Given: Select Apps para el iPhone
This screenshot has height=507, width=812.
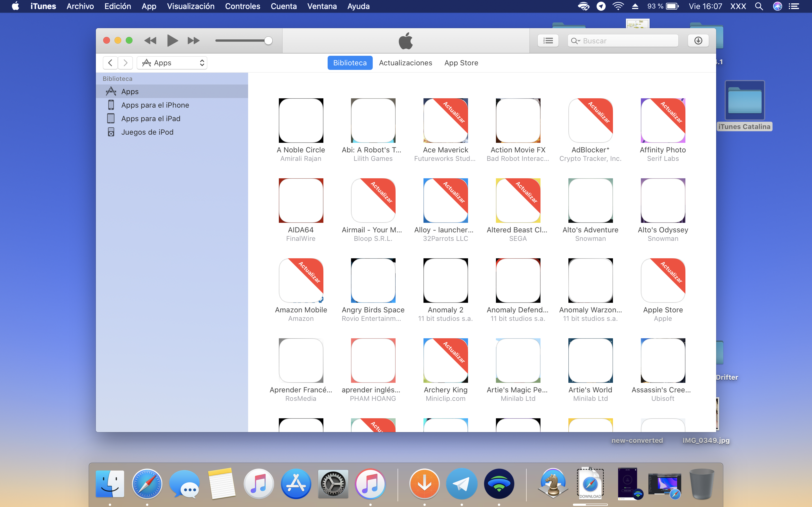Looking at the screenshot, I should (x=155, y=105).
